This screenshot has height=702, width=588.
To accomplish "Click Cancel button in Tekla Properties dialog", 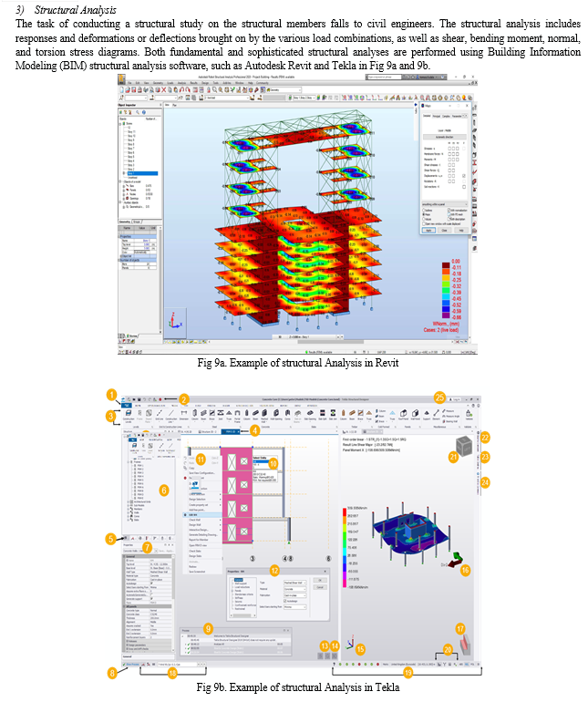I will pyautogui.click(x=320, y=587).
